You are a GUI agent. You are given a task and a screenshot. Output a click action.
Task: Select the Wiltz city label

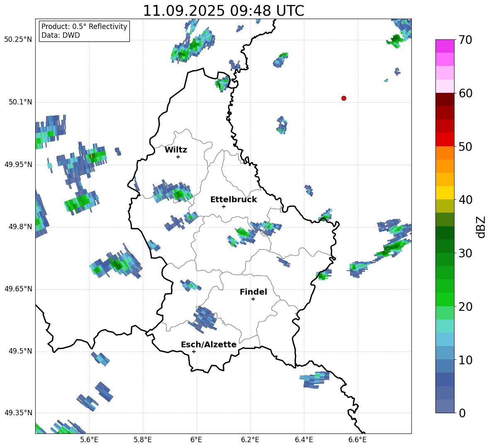[x=176, y=150]
